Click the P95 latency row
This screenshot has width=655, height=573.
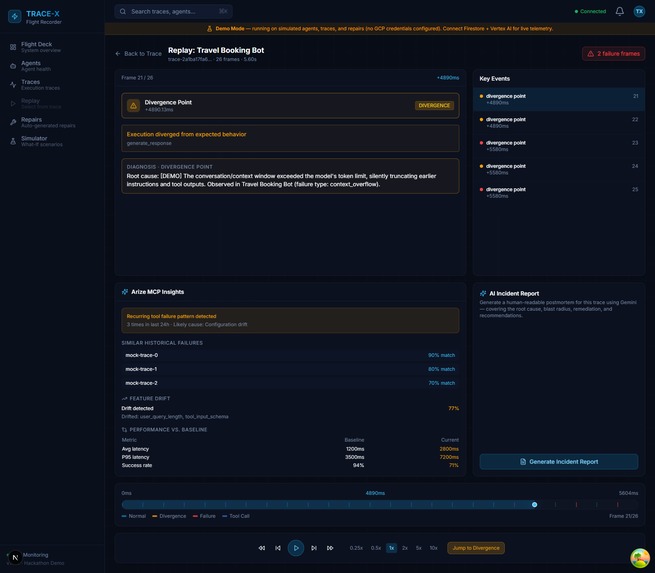pyautogui.click(x=290, y=457)
